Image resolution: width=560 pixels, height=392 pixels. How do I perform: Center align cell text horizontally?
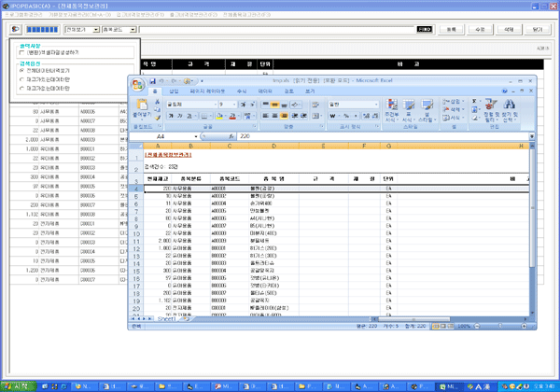(274, 116)
